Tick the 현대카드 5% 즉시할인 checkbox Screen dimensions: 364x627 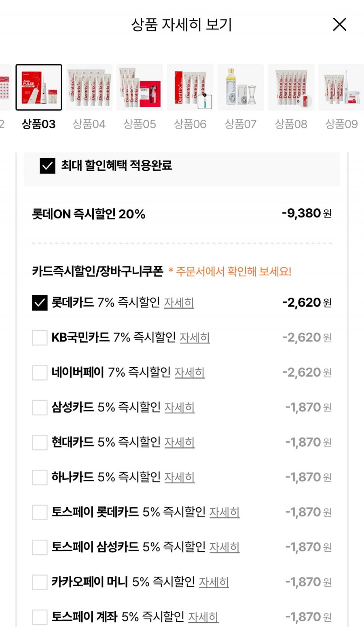(40, 443)
